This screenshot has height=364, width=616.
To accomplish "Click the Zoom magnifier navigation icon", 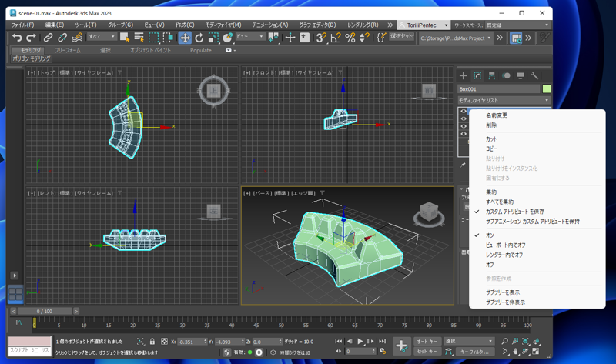I will pos(505,341).
